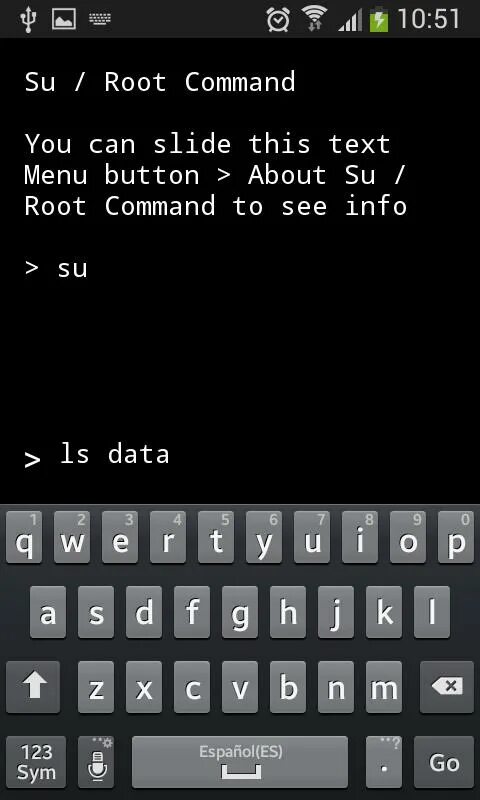The height and width of the screenshot is (800, 480).
Task: Switch to the 123 Sym keyboard
Action: (36, 762)
